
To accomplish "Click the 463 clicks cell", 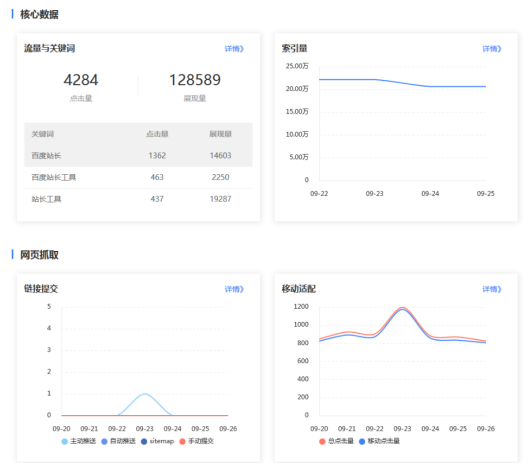I will point(157,177).
